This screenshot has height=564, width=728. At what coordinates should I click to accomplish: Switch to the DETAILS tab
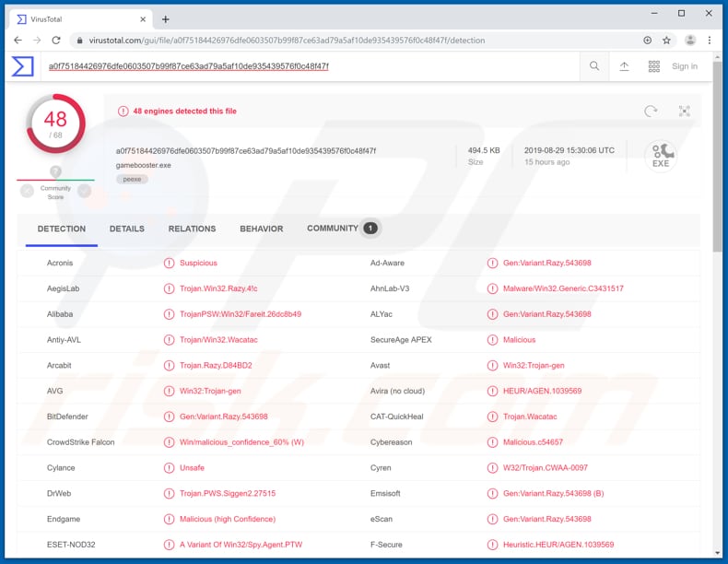click(x=127, y=229)
